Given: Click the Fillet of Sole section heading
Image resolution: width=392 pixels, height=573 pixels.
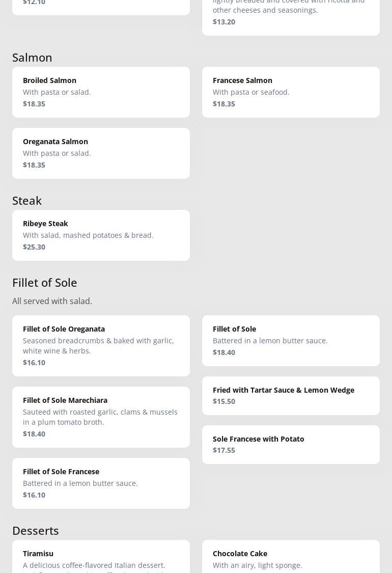Looking at the screenshot, I should [45, 283].
